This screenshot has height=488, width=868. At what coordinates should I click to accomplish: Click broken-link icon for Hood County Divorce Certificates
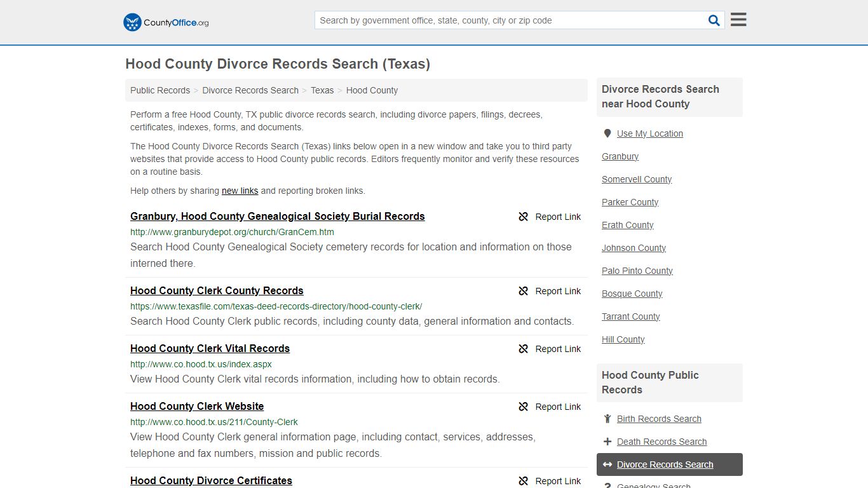[524, 481]
